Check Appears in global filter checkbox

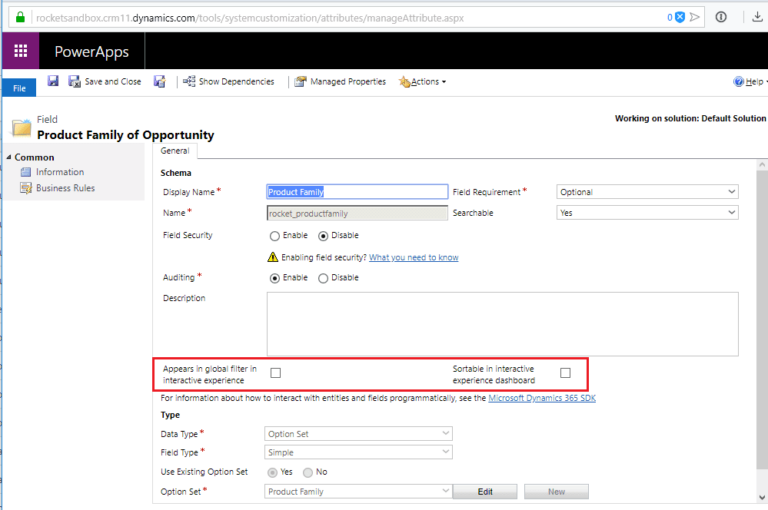tap(276, 373)
